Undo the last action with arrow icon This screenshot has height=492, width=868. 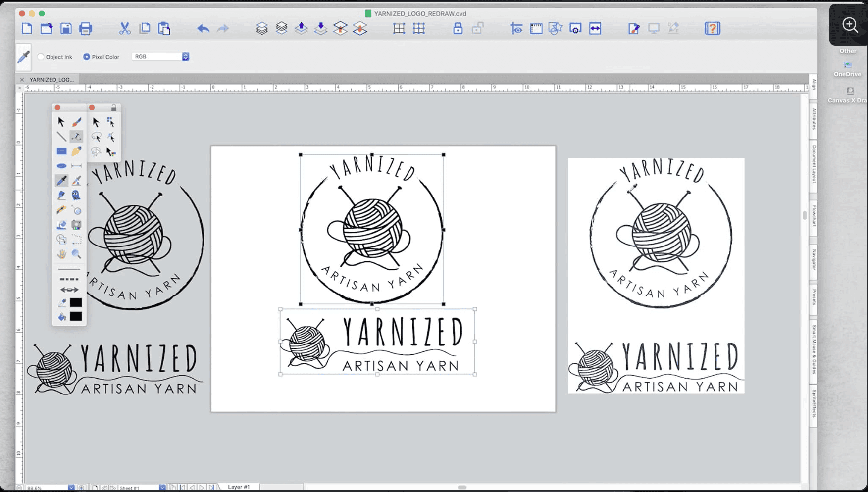pyautogui.click(x=203, y=28)
